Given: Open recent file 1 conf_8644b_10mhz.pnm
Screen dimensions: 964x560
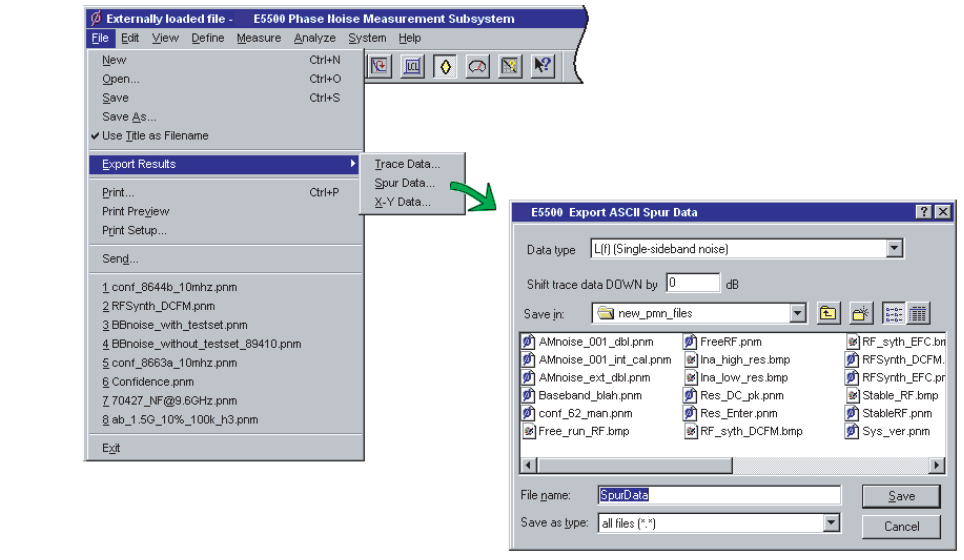Looking at the screenshot, I should (x=224, y=287).
